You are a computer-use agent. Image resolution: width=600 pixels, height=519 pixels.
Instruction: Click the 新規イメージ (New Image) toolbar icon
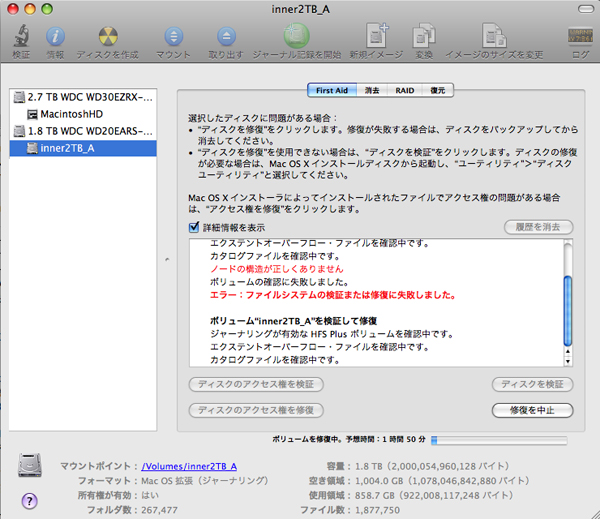pos(376,35)
